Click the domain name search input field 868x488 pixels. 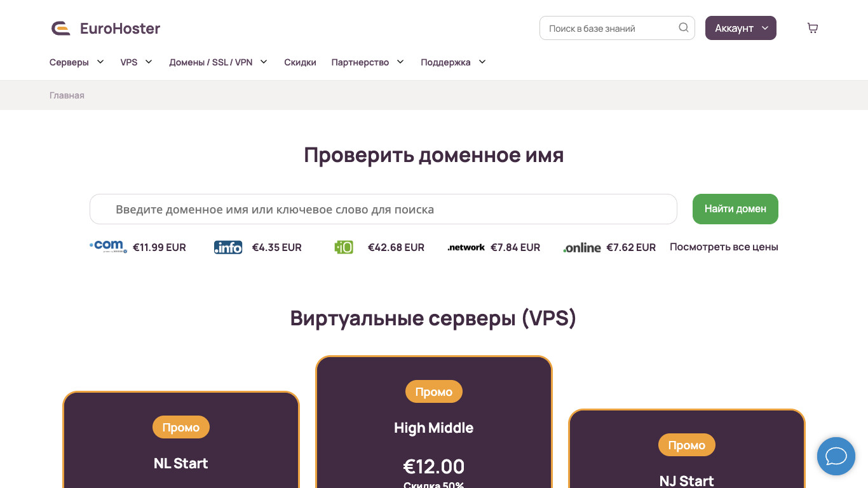pos(383,209)
